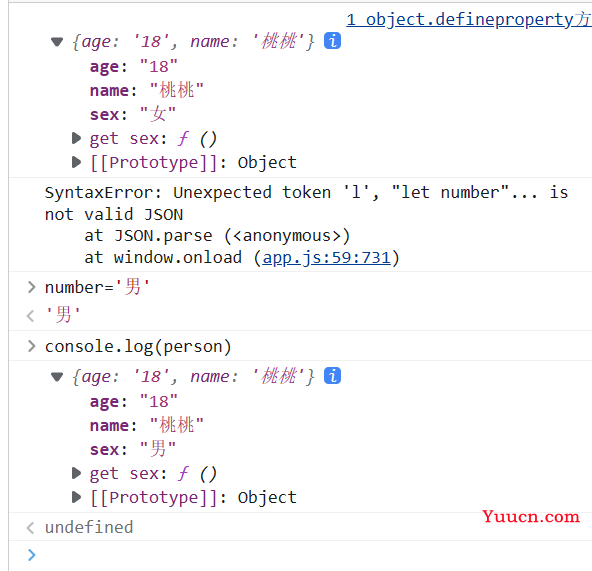Open the app.js:59:731 source link

pyautogui.click(x=327, y=258)
